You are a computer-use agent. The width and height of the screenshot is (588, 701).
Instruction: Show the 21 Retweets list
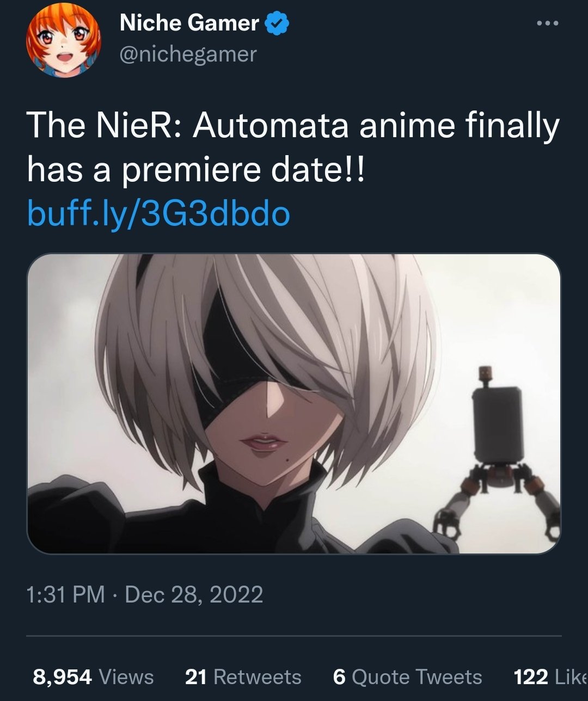243,677
